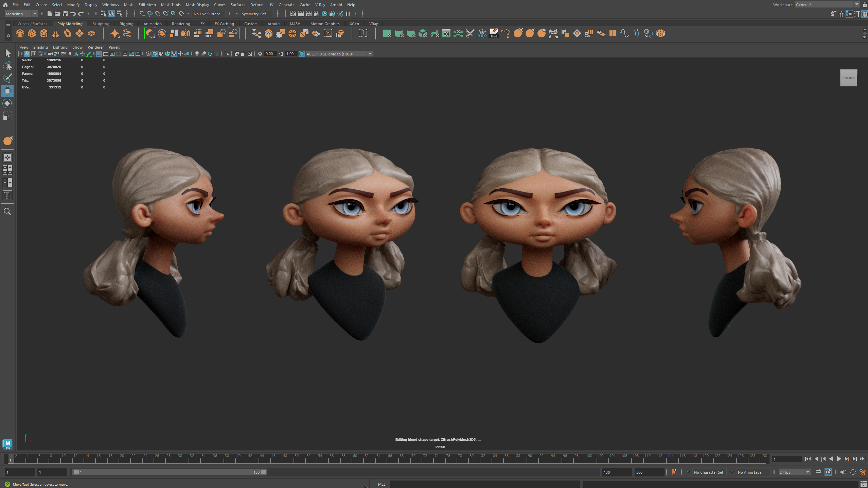The width and height of the screenshot is (868, 488).
Task: Click the FRONT view cube face
Action: [x=848, y=78]
